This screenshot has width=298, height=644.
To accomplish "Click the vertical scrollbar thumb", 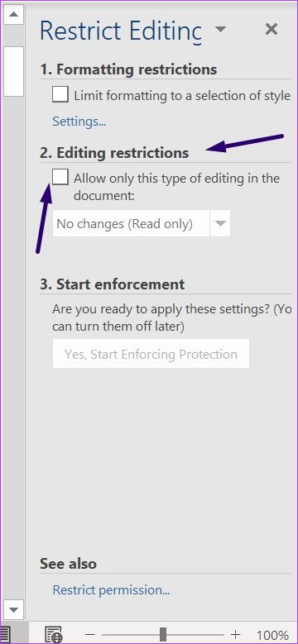I will point(13,71).
